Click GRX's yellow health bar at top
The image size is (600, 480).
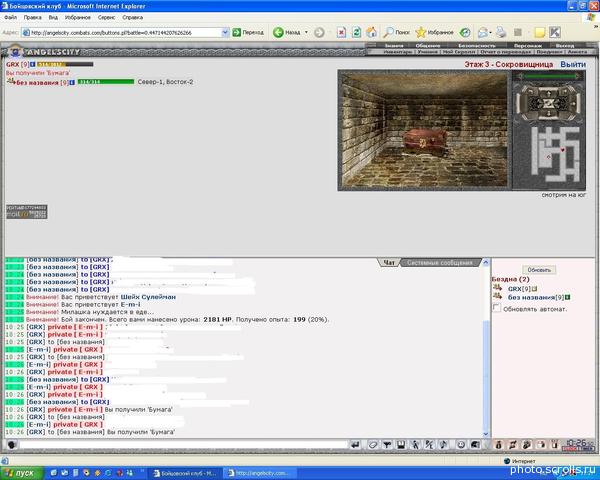[x=65, y=64]
